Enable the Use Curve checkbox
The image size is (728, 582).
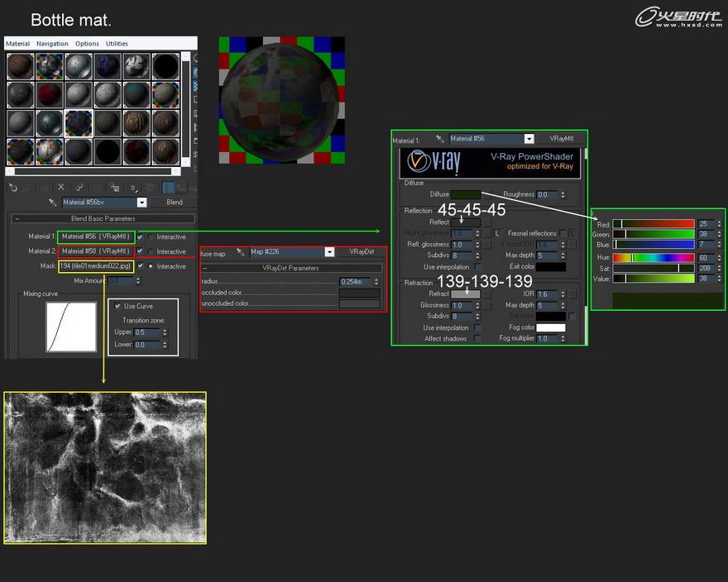point(117,307)
